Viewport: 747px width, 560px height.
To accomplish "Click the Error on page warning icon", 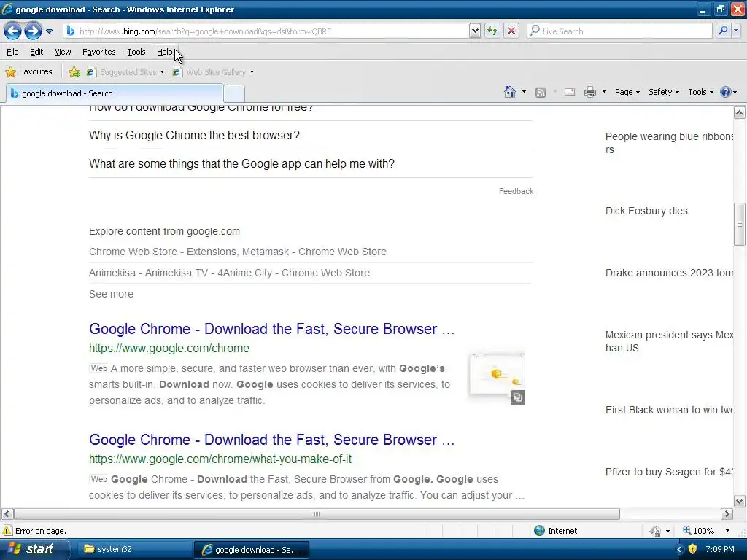I will (7, 531).
